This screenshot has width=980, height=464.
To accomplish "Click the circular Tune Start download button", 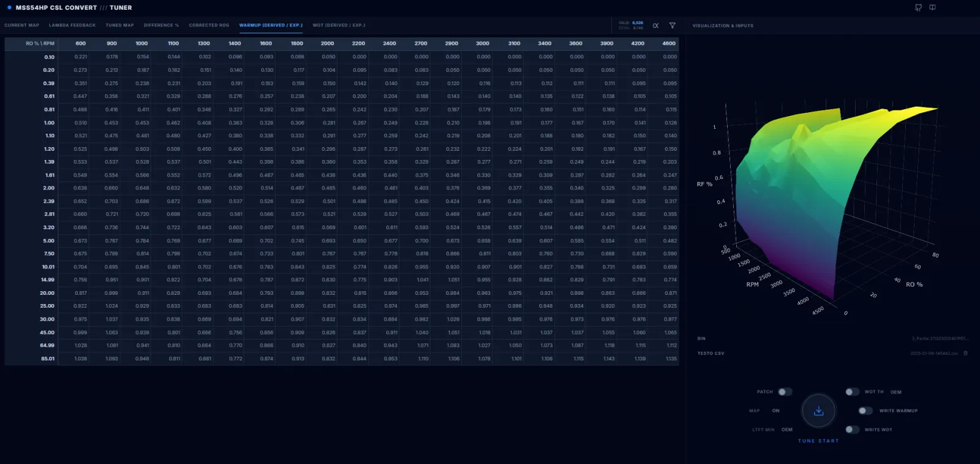I will tap(818, 411).
